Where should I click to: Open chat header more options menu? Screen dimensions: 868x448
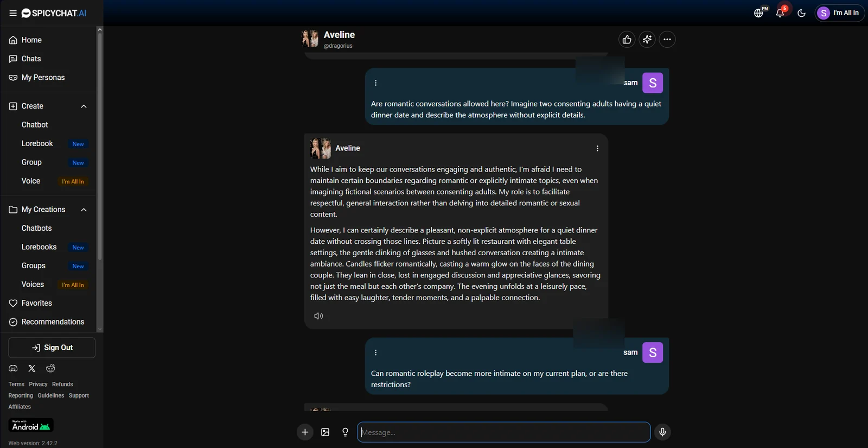[667, 39]
